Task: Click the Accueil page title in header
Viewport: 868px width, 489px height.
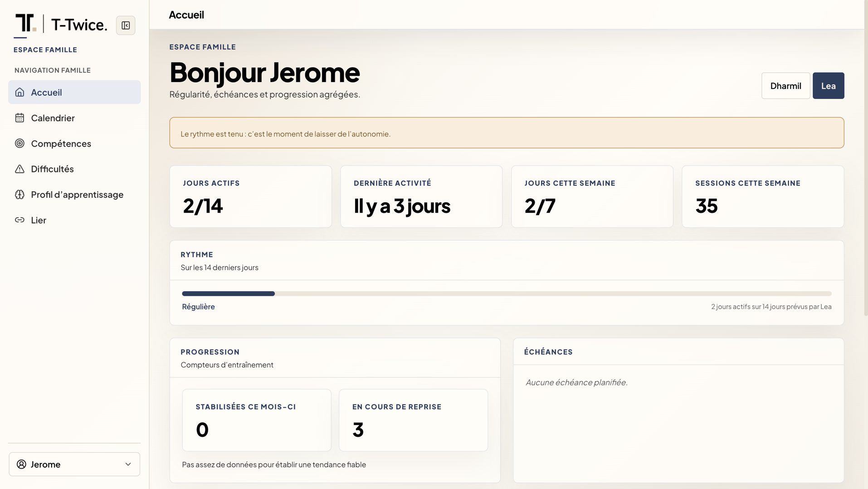Action: click(186, 15)
